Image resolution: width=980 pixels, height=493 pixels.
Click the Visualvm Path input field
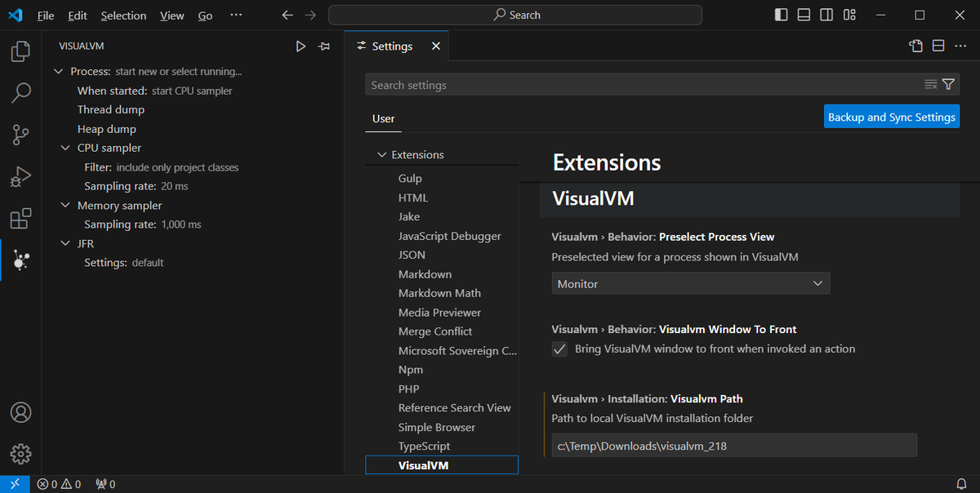click(x=734, y=446)
